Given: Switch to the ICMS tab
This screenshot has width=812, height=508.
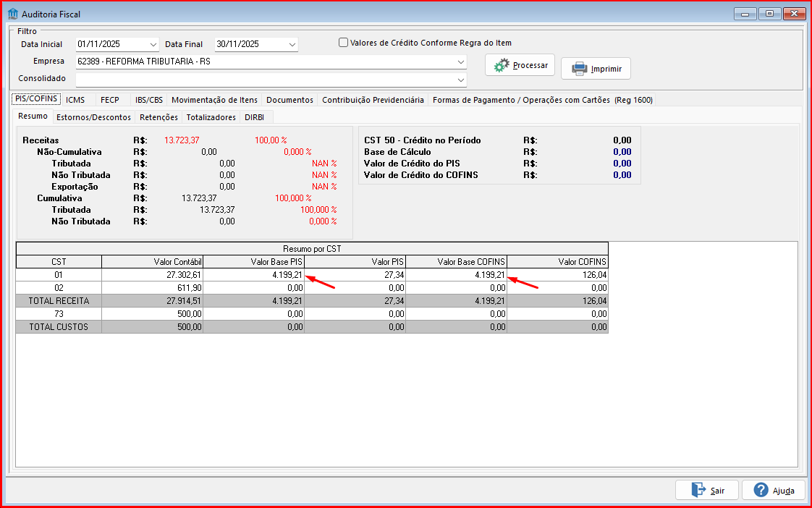Looking at the screenshot, I should point(75,100).
